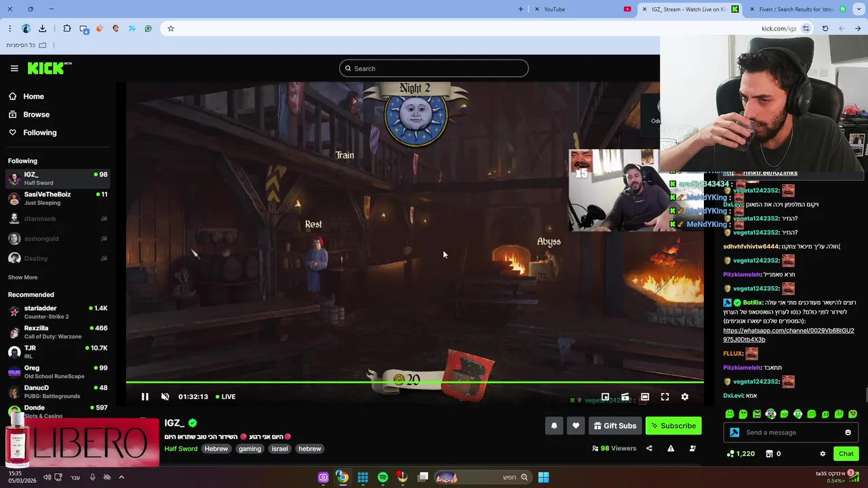Focus the Kick Search field
This screenshot has height=488, width=868.
(434, 68)
